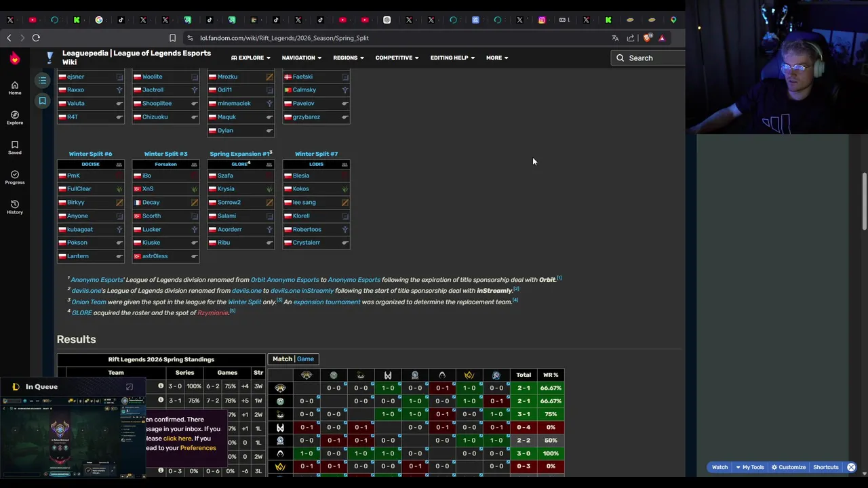Open the Brave Rewards triangle icon

(662, 38)
